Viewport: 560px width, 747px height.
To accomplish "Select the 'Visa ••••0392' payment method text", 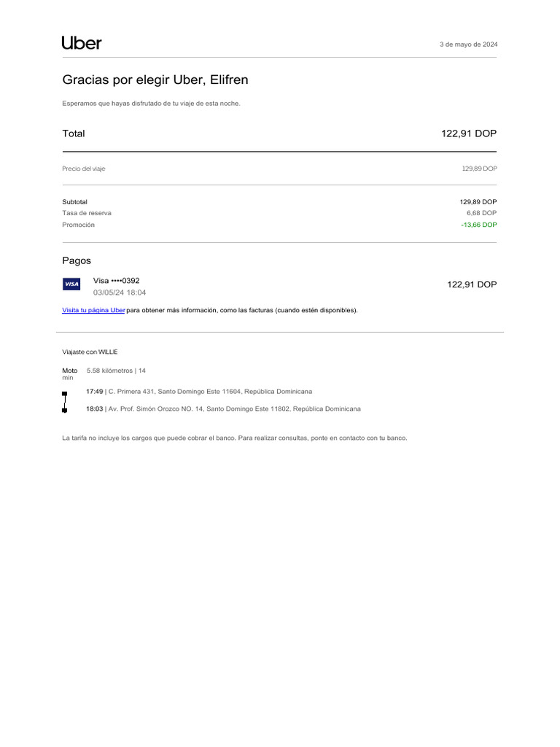I will pos(116,280).
